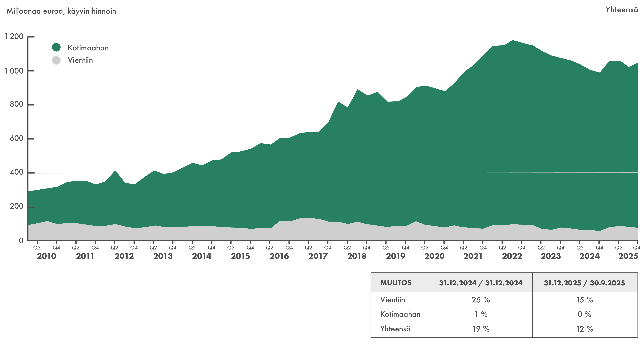The height and width of the screenshot is (344, 644).
Task: Click the Miljoonaa euroa axis title
Action: tap(61, 11)
